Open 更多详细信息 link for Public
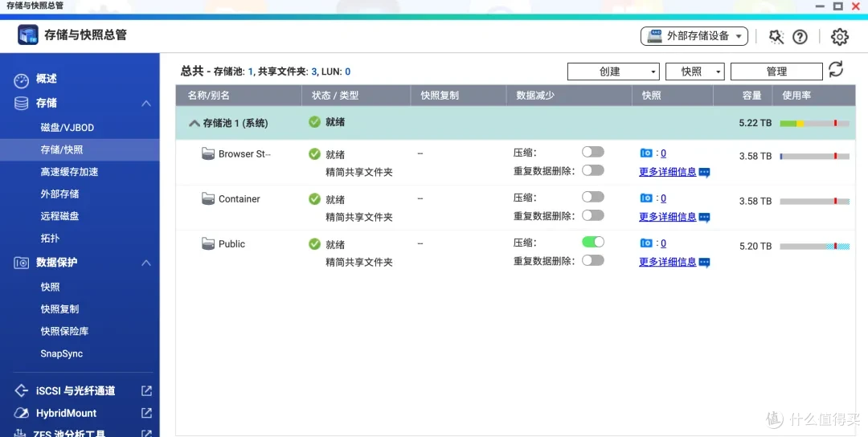This screenshot has height=437, width=868. (668, 261)
